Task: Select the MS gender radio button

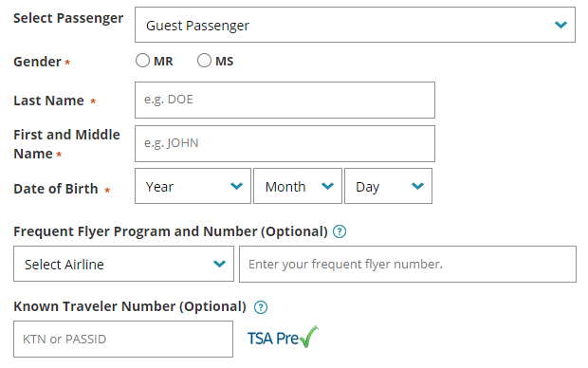Action: coord(204,61)
